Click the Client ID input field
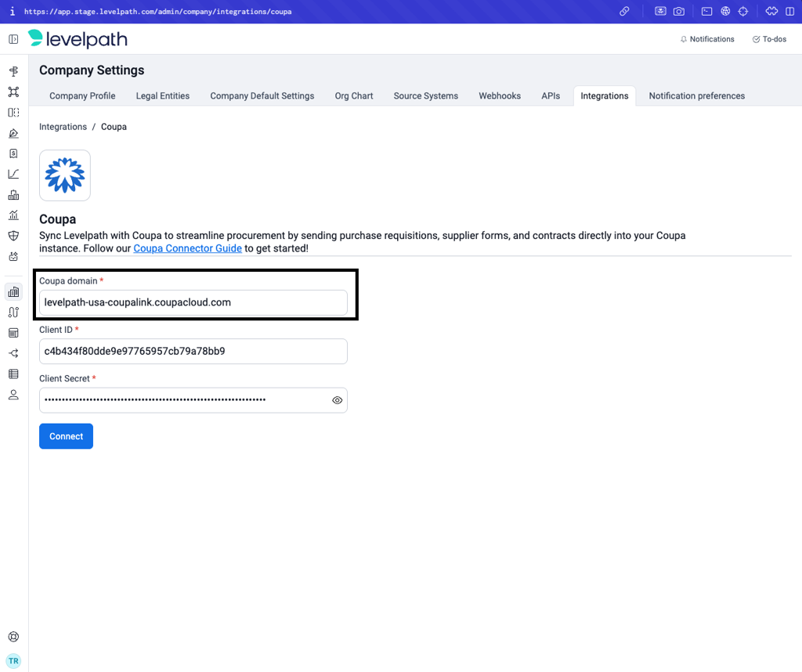The width and height of the screenshot is (802, 672). point(193,352)
